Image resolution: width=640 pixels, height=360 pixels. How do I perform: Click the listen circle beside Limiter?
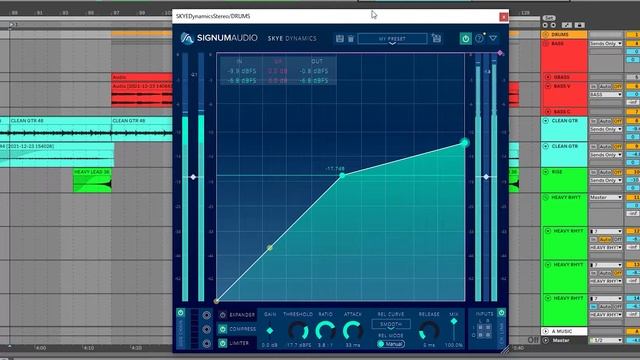(x=207, y=343)
